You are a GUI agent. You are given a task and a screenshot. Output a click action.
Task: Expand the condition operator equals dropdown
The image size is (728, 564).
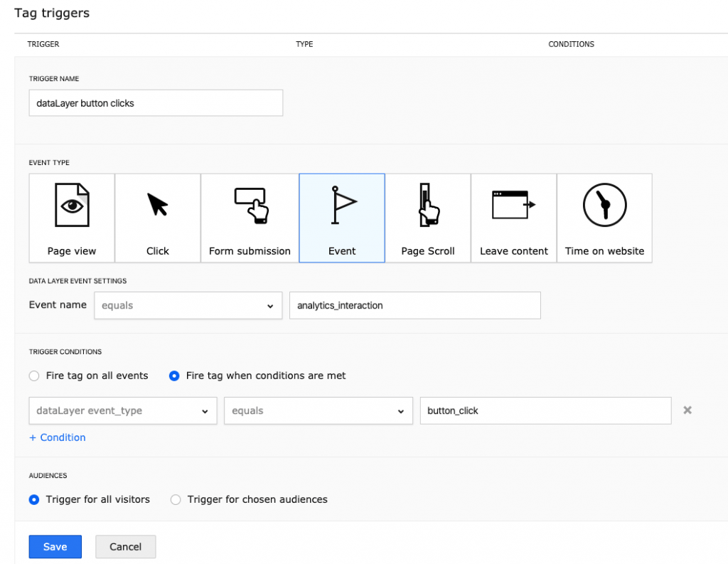tap(318, 410)
